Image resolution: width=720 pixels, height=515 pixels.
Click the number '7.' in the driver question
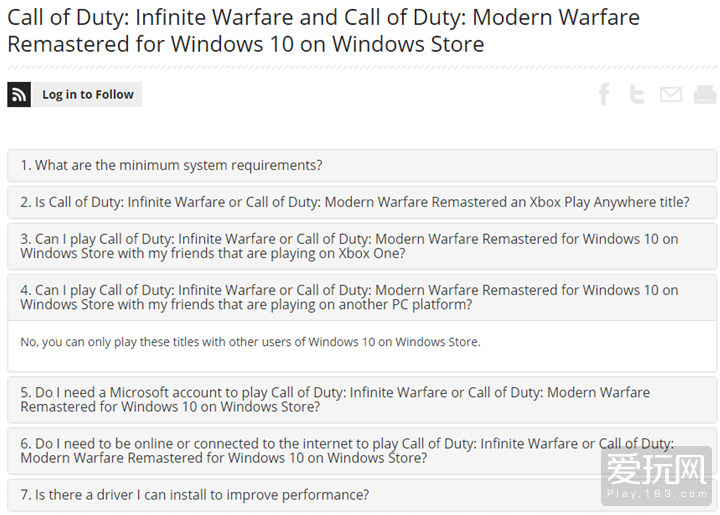pyautogui.click(x=26, y=495)
